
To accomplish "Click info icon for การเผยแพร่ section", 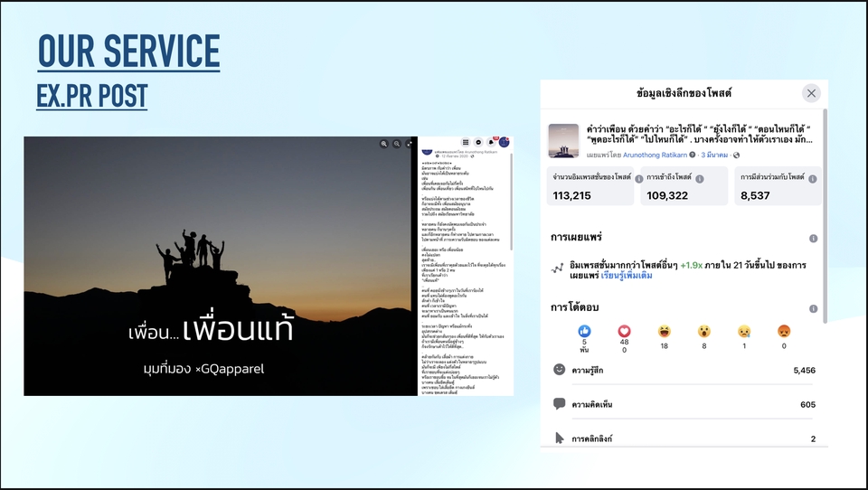I will (x=813, y=239).
